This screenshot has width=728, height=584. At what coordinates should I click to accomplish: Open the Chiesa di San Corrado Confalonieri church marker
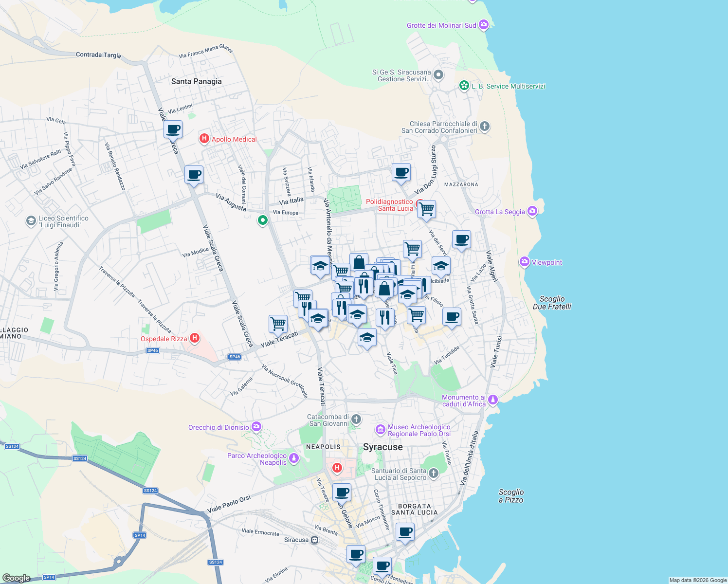pyautogui.click(x=484, y=126)
